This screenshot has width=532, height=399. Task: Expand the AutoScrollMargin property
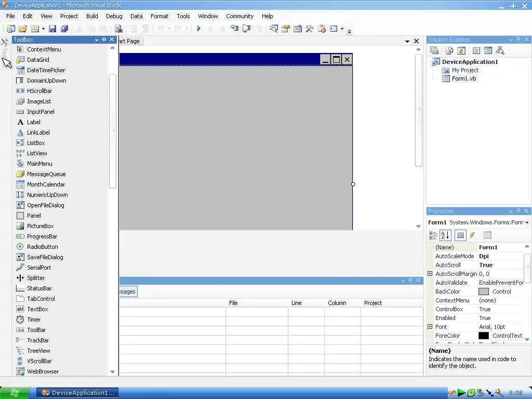tap(430, 274)
